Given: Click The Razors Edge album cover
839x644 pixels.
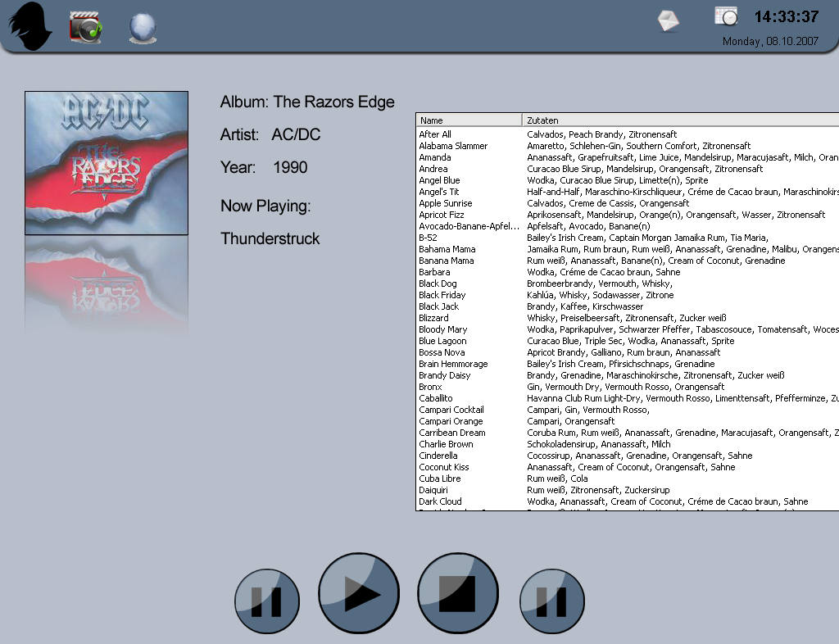Looking at the screenshot, I should click(107, 163).
